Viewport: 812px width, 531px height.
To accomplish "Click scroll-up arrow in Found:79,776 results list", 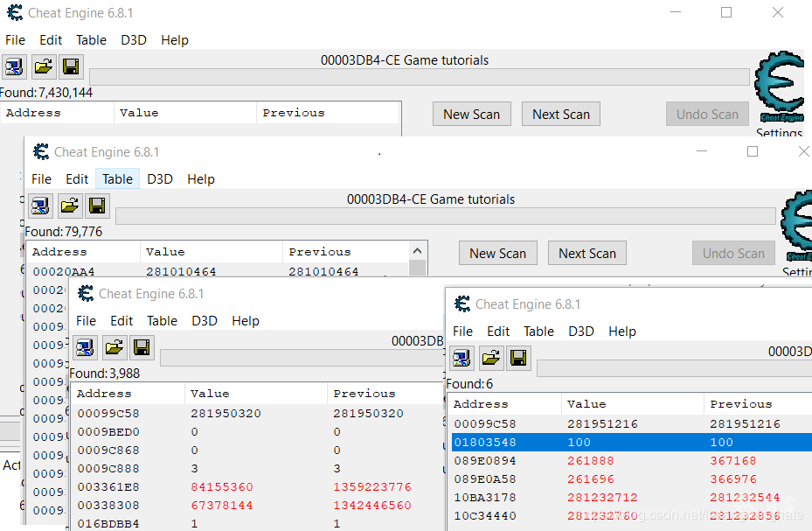I will [418, 251].
